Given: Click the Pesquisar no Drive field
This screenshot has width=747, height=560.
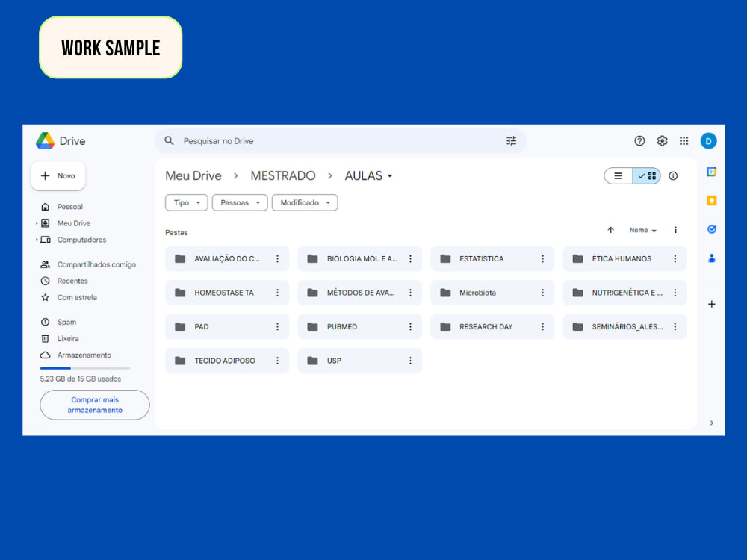Looking at the screenshot, I should [340, 141].
